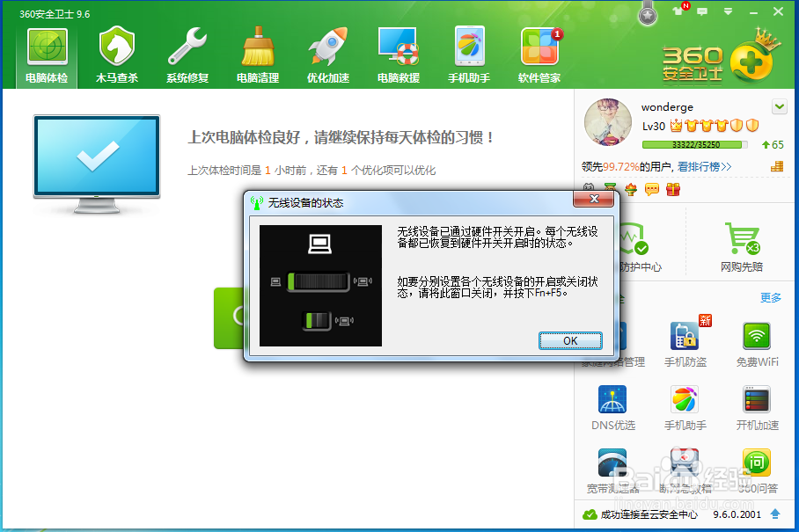
Task: Open 优化加速 rocket tab
Action: pyautogui.click(x=327, y=55)
